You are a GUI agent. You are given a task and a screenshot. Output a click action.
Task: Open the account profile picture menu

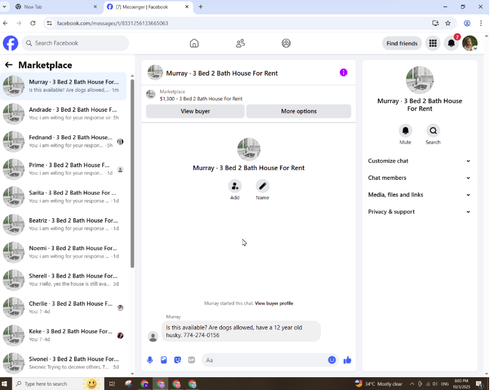(x=470, y=43)
